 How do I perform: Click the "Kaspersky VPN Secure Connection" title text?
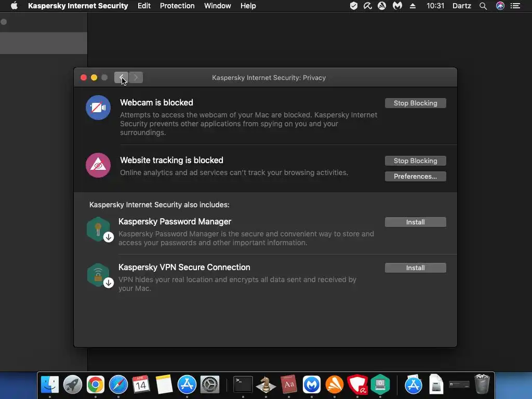pos(184,268)
